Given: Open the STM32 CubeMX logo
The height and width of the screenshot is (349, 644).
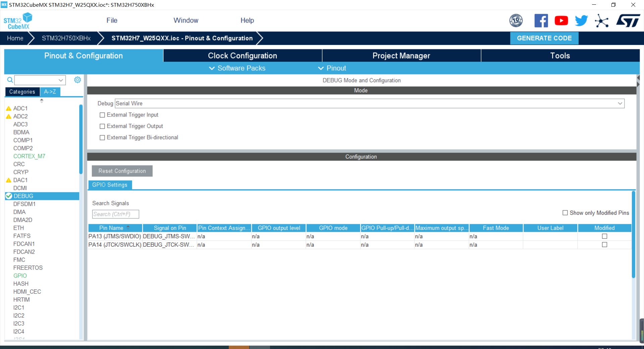Looking at the screenshot, I should pyautogui.click(x=18, y=21).
